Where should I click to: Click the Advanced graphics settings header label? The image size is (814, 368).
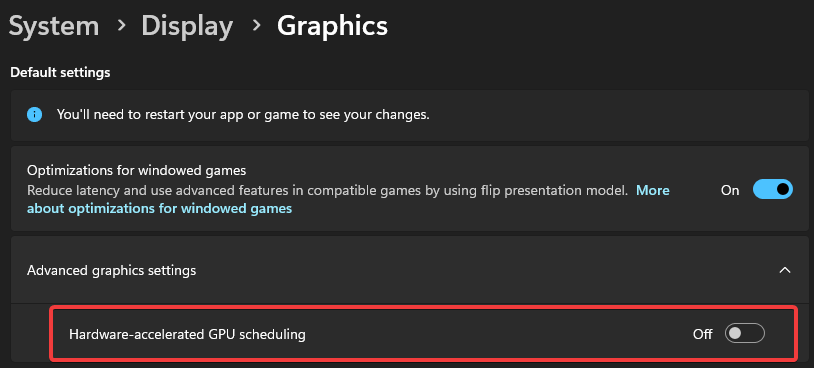[112, 270]
